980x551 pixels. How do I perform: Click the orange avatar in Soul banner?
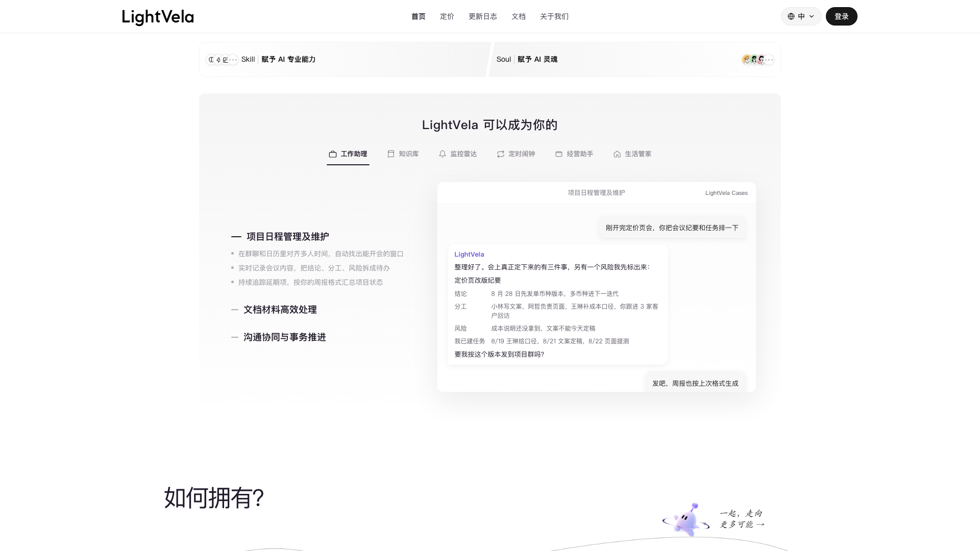click(747, 60)
